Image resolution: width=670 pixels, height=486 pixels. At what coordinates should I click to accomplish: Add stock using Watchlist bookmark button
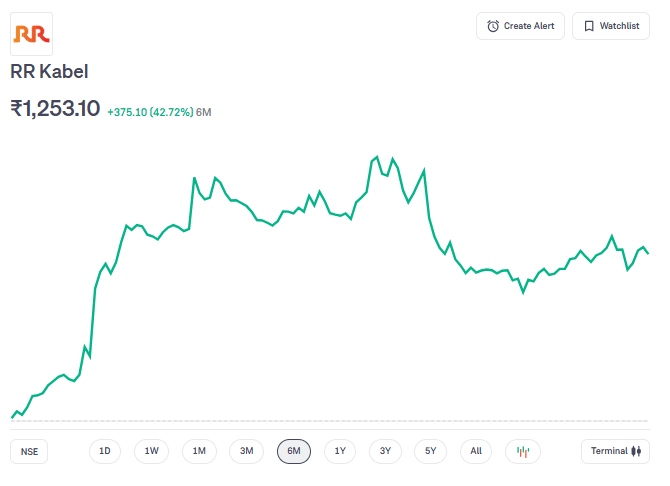(611, 26)
